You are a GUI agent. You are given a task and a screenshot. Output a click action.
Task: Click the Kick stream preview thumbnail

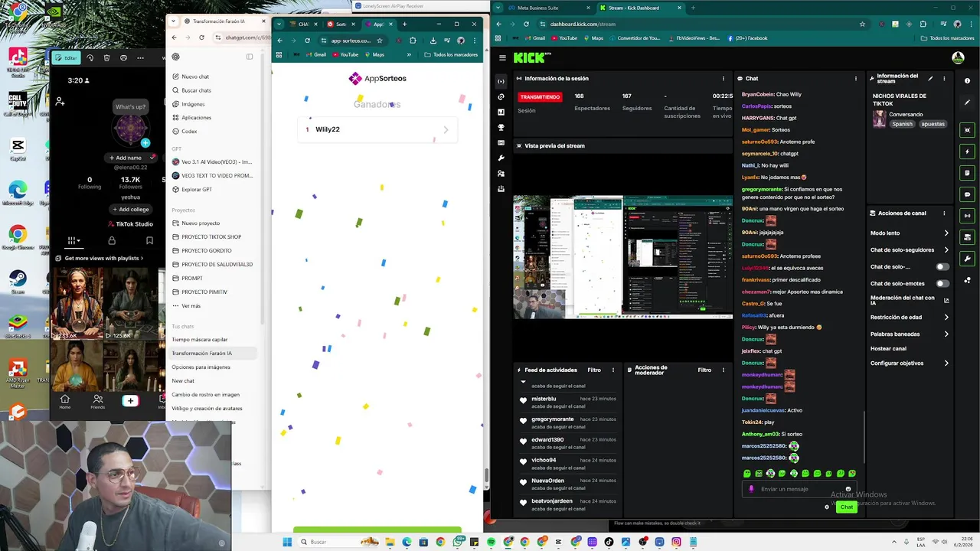click(622, 257)
